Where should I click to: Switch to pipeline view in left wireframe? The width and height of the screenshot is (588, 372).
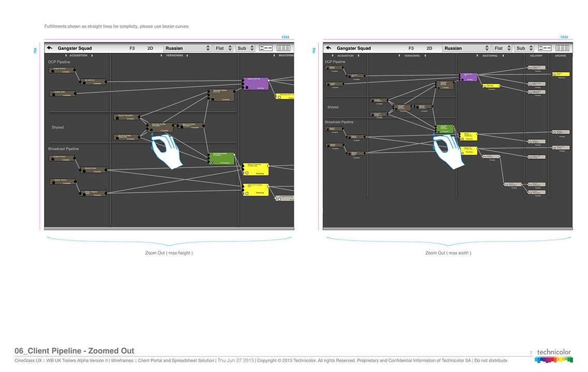pyautogui.click(x=266, y=48)
